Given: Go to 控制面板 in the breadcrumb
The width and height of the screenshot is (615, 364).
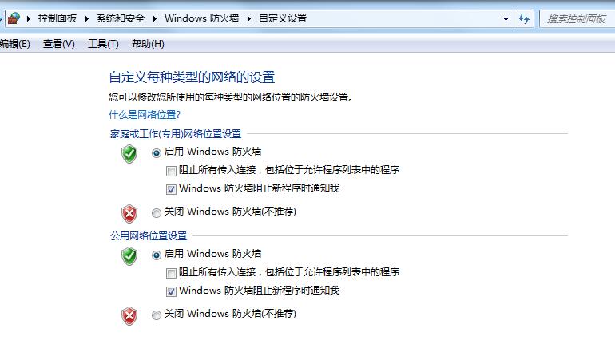Looking at the screenshot, I should [x=58, y=18].
